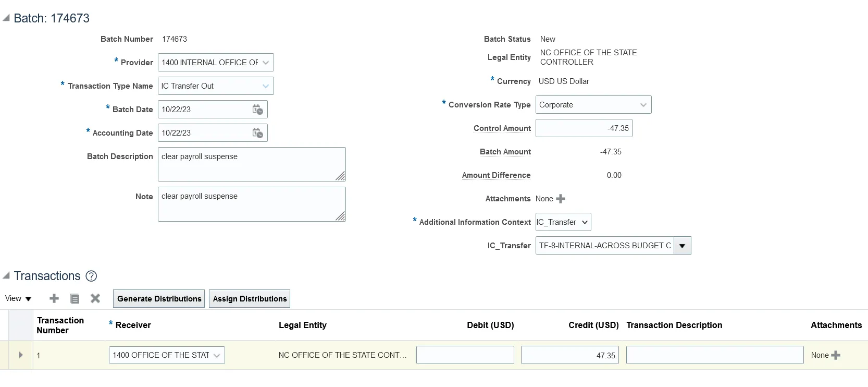Add a batch attachment with plus icon
This screenshot has height=387, width=868.
(x=561, y=199)
